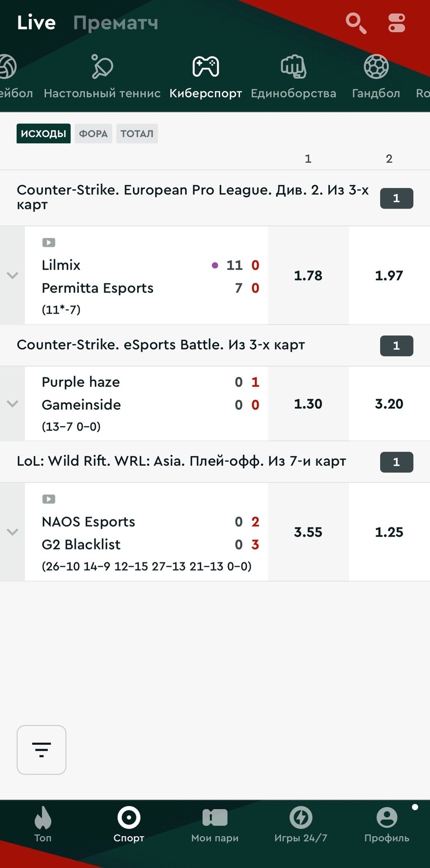
Task: Switch to the ФОРА market filter
Action: click(x=93, y=134)
